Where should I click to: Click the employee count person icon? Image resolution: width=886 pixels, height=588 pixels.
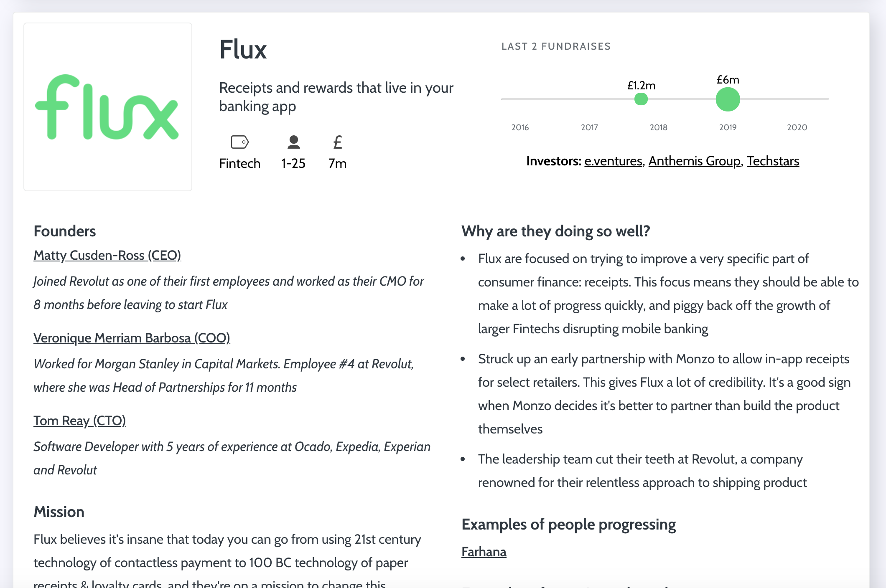pos(293,142)
